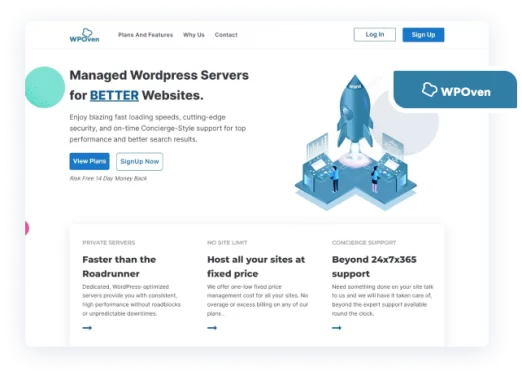The image size is (522, 376).
Task: Click the SignUp Now button
Action: coord(140,162)
